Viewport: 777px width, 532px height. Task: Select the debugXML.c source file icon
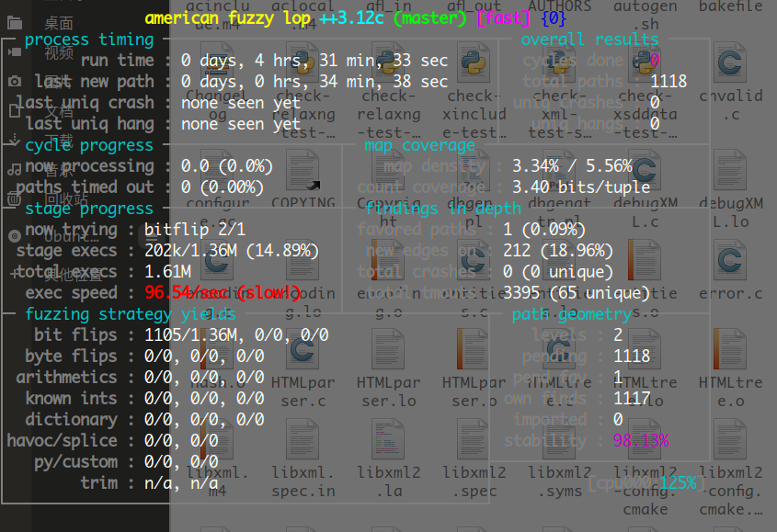coord(646,170)
